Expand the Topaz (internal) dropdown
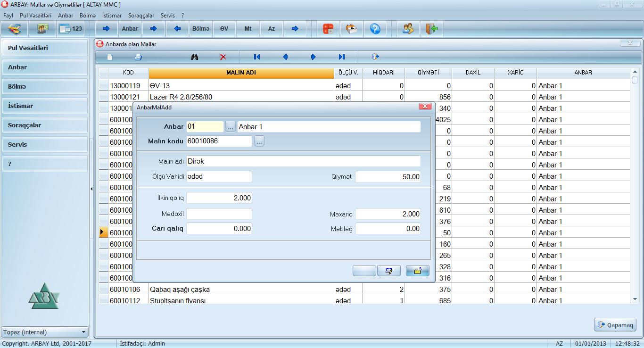644x348 pixels. point(84,332)
